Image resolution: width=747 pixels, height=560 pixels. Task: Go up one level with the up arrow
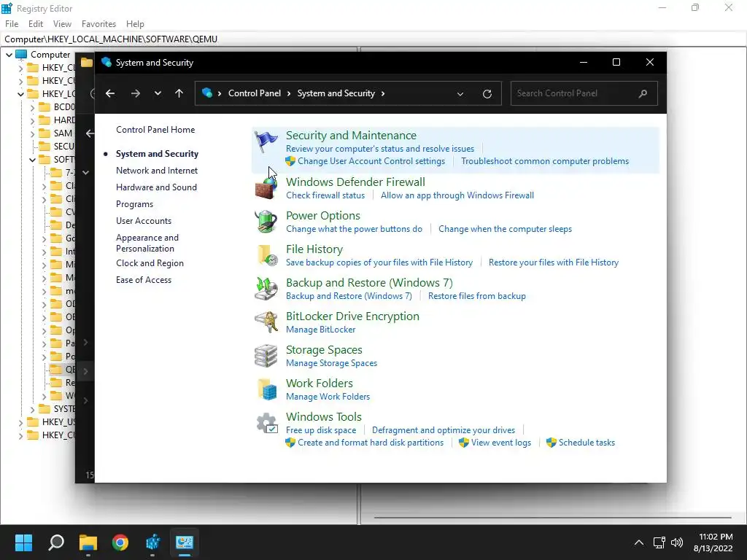pyautogui.click(x=179, y=93)
